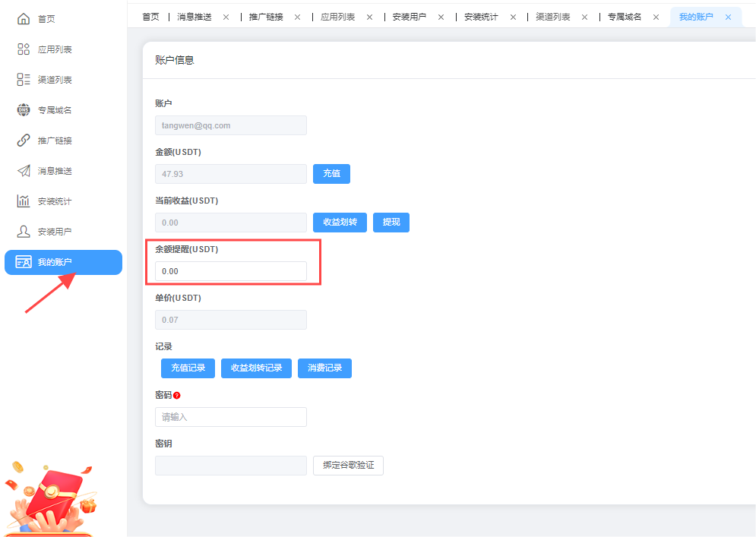Select the 渠道列表 list icon

point(24,80)
